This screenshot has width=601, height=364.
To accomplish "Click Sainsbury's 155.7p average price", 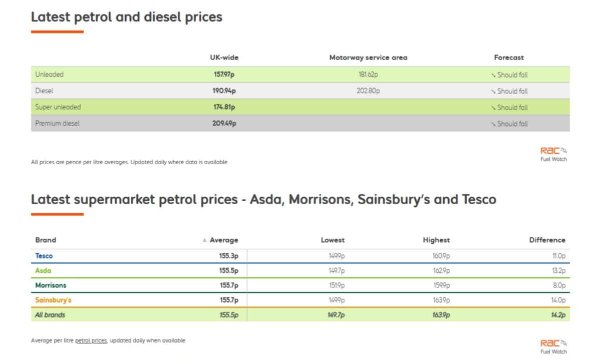I will 230,300.
